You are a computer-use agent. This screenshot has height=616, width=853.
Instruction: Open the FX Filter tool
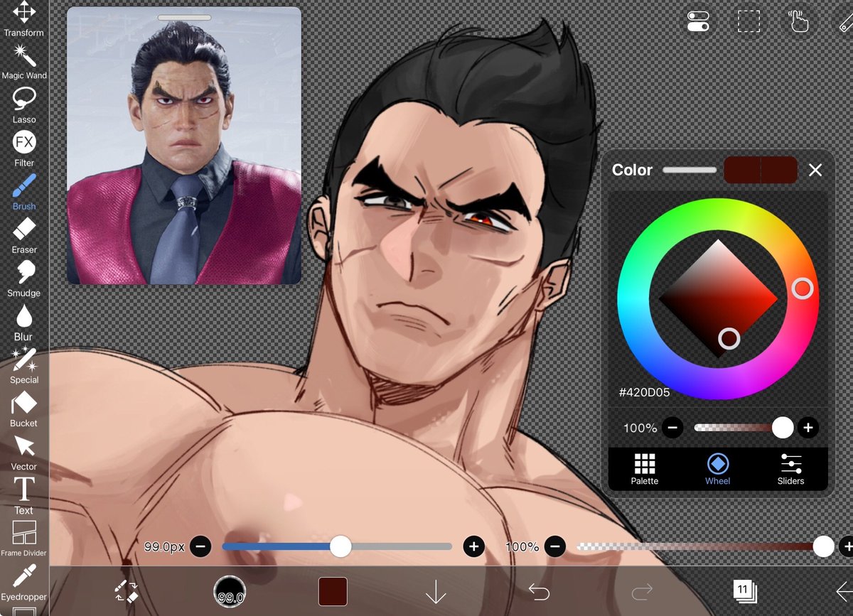click(x=23, y=149)
